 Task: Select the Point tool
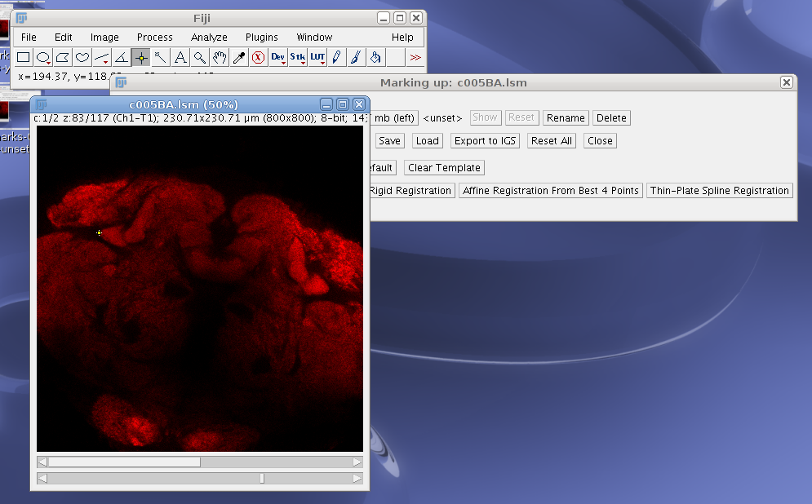coord(141,57)
